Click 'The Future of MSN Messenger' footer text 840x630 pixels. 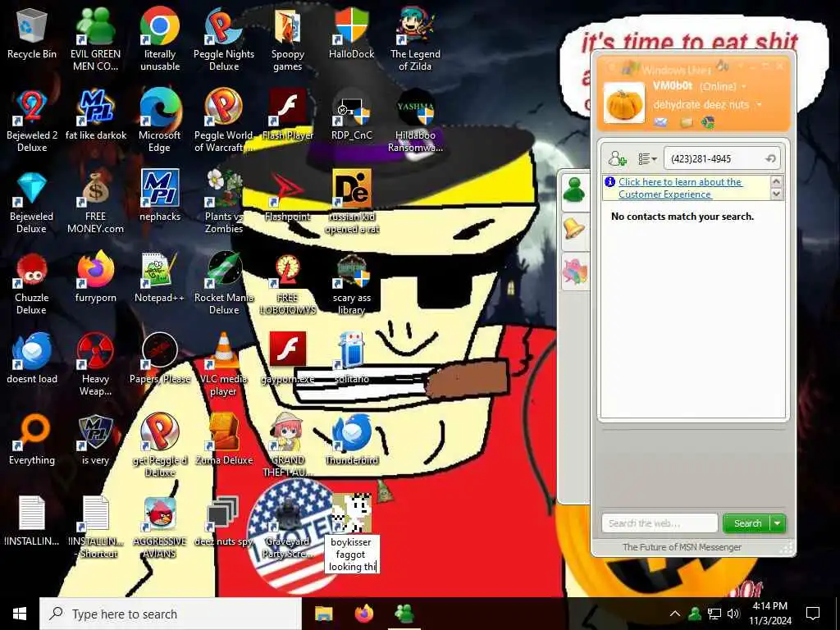pos(682,547)
